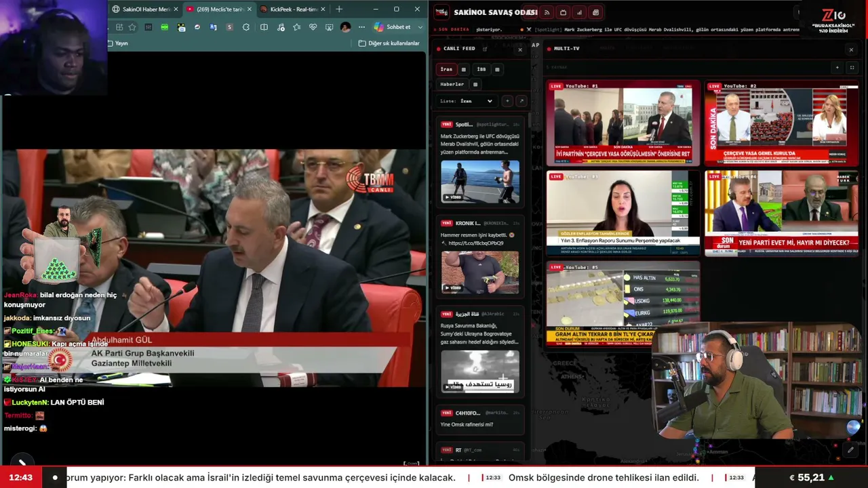Open the C4H10FO Omsk refinery post
The width and height of the screenshot is (868, 488).
point(480,419)
